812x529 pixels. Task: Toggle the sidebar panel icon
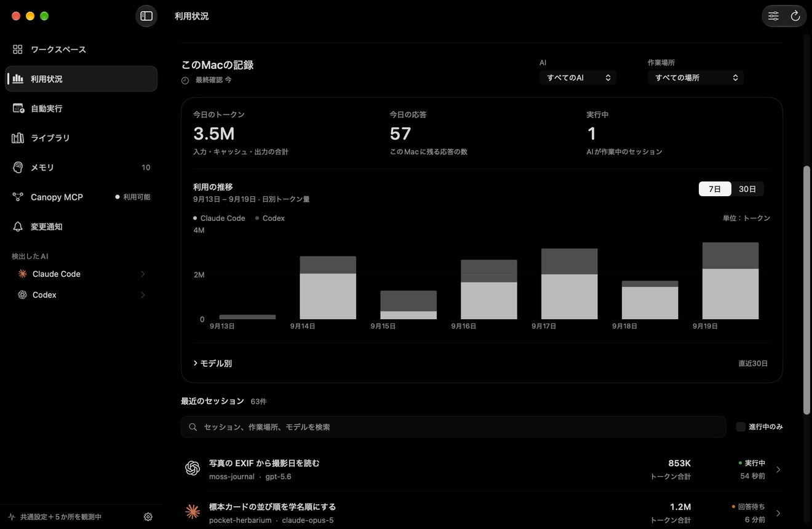(146, 16)
